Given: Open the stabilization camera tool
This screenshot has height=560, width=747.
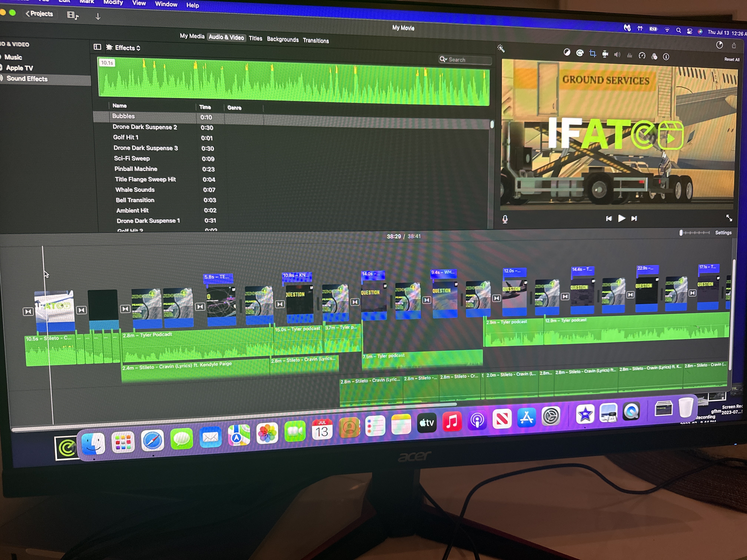Looking at the screenshot, I should pos(605,54).
